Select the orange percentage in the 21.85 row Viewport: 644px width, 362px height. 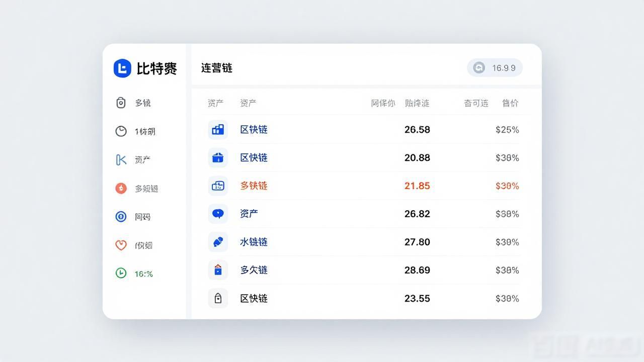[x=507, y=186]
